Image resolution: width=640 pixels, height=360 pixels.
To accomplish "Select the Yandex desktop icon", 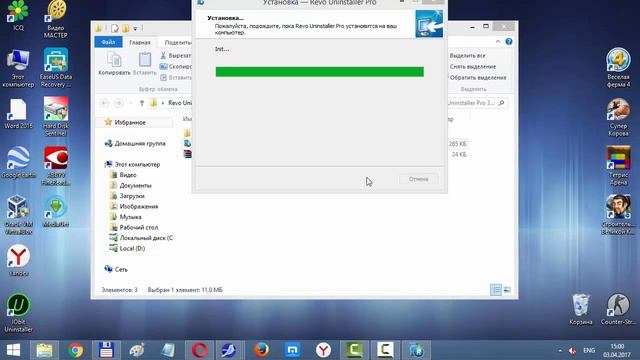I will click(x=18, y=260).
